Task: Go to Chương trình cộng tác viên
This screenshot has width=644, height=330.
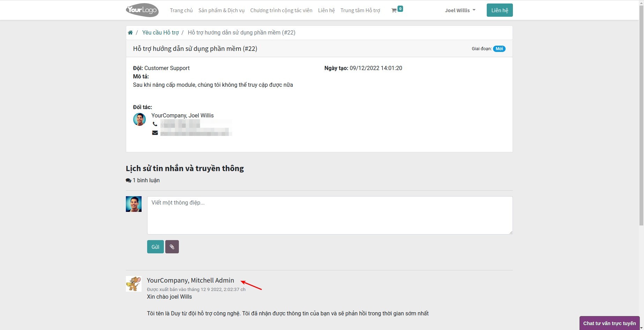Action: coord(281,10)
